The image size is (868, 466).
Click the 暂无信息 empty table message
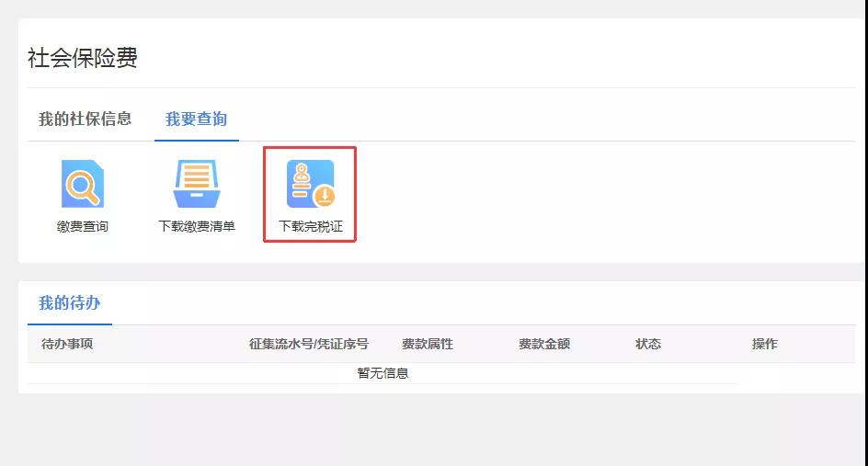[383, 373]
